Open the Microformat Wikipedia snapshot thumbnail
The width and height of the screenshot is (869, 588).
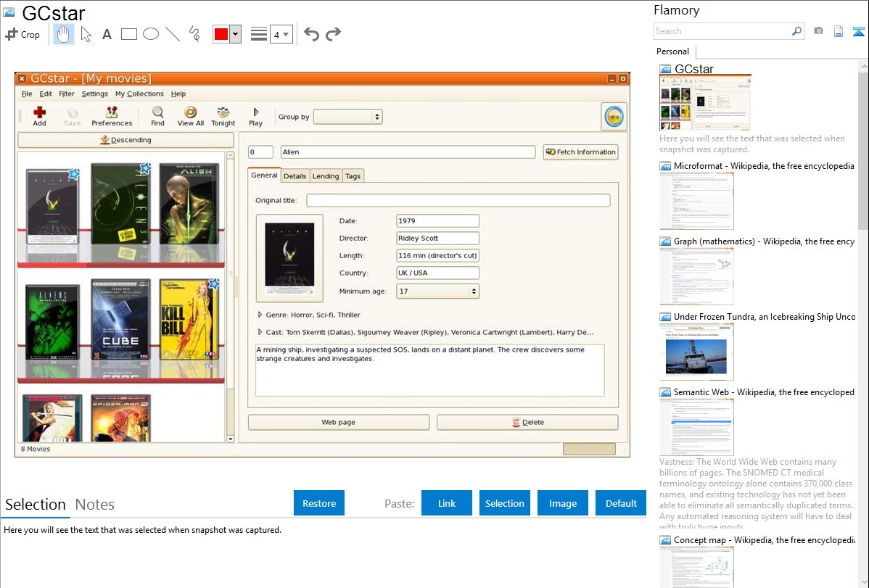[696, 201]
